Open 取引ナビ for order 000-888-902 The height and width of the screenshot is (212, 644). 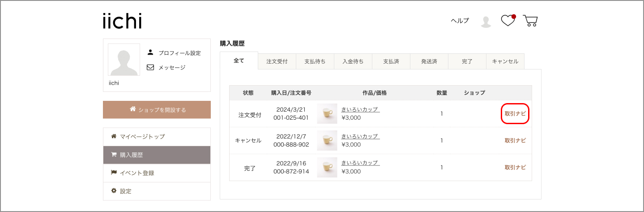pyautogui.click(x=515, y=140)
